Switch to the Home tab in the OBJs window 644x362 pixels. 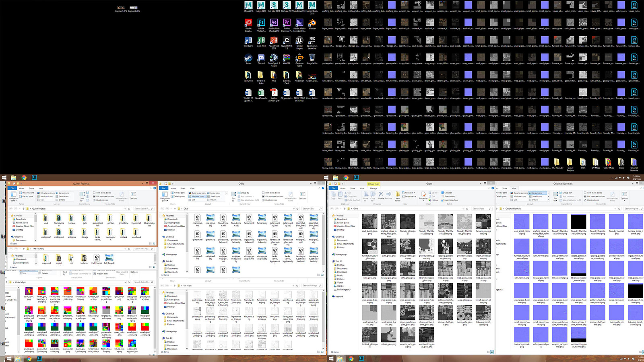(173, 188)
